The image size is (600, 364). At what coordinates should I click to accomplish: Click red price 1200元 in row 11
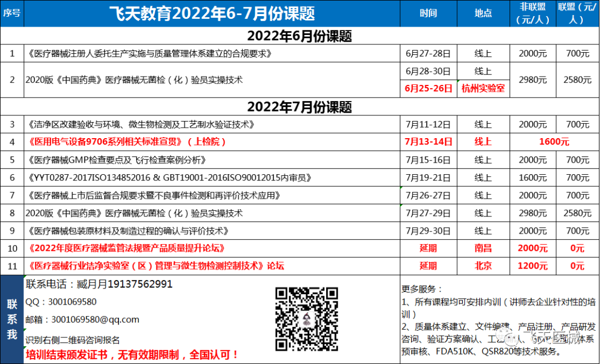click(533, 266)
